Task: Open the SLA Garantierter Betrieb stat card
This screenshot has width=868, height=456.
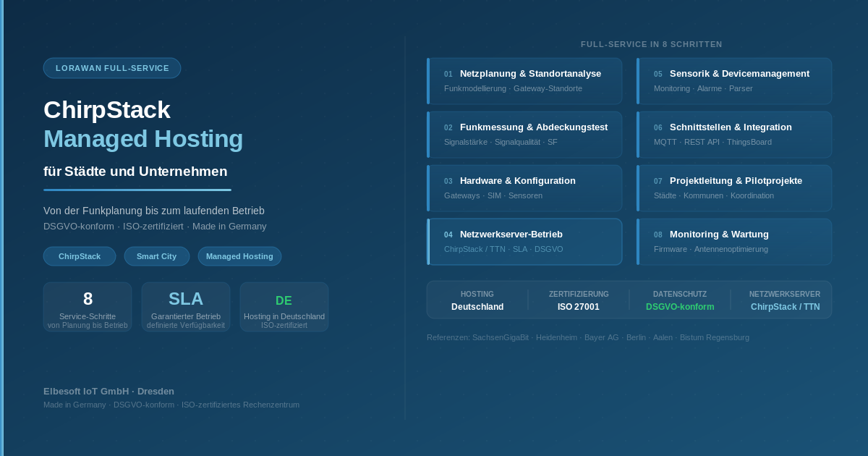Action: point(186,307)
